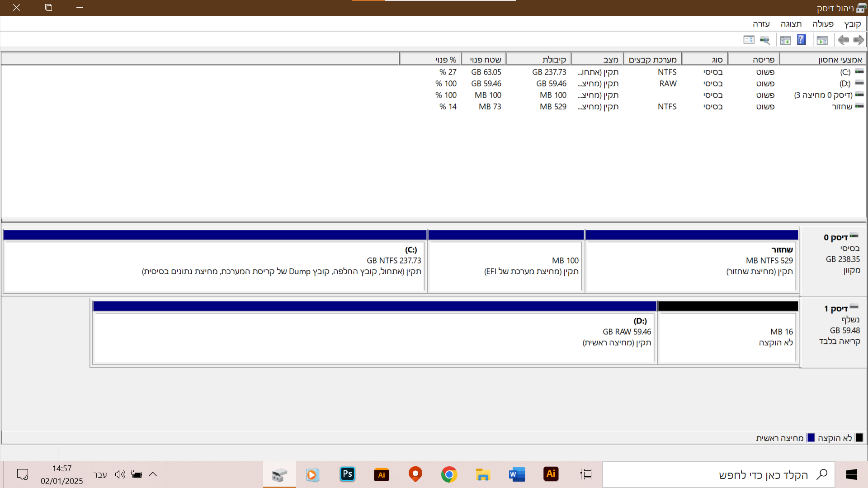
Task: Open Adobe Illustrator next to Task View
Action: [551, 474]
